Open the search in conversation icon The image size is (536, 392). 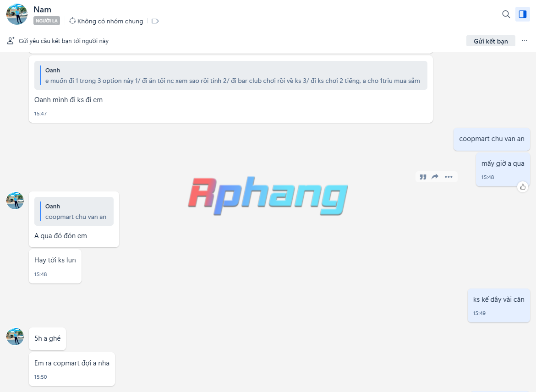tap(506, 14)
